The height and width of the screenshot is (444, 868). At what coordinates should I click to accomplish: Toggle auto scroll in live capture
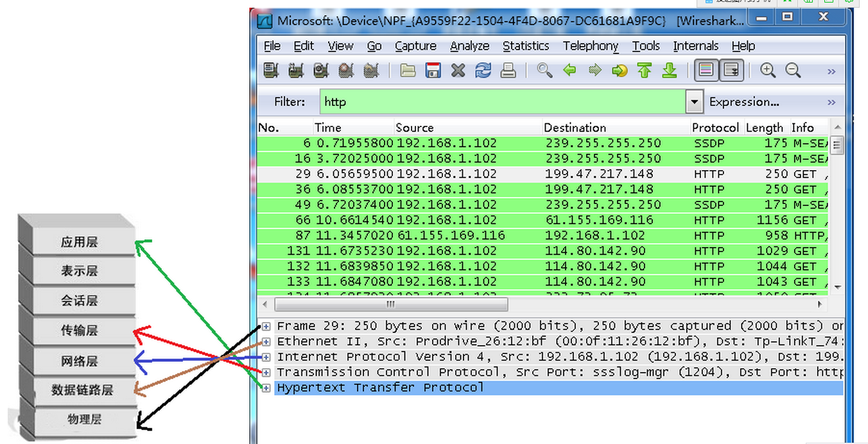click(x=731, y=71)
